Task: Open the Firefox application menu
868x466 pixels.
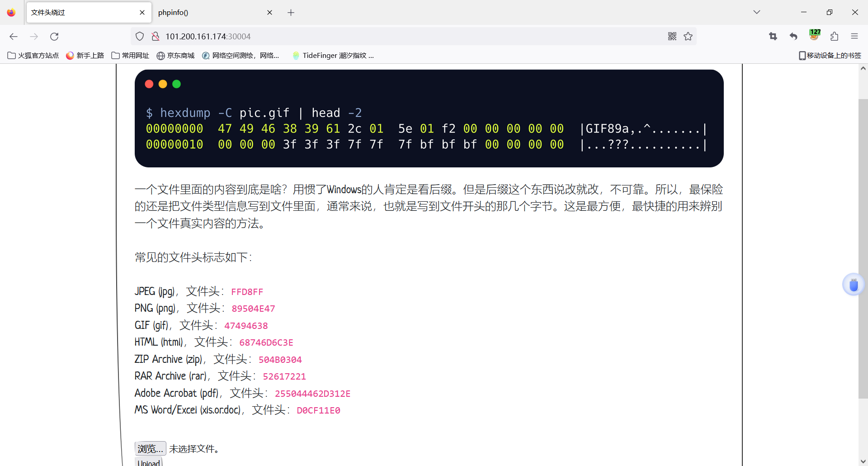Action: (854, 37)
